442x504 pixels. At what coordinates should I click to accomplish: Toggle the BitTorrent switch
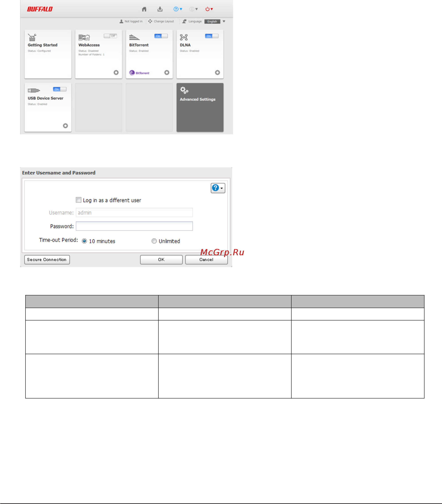[x=161, y=36]
